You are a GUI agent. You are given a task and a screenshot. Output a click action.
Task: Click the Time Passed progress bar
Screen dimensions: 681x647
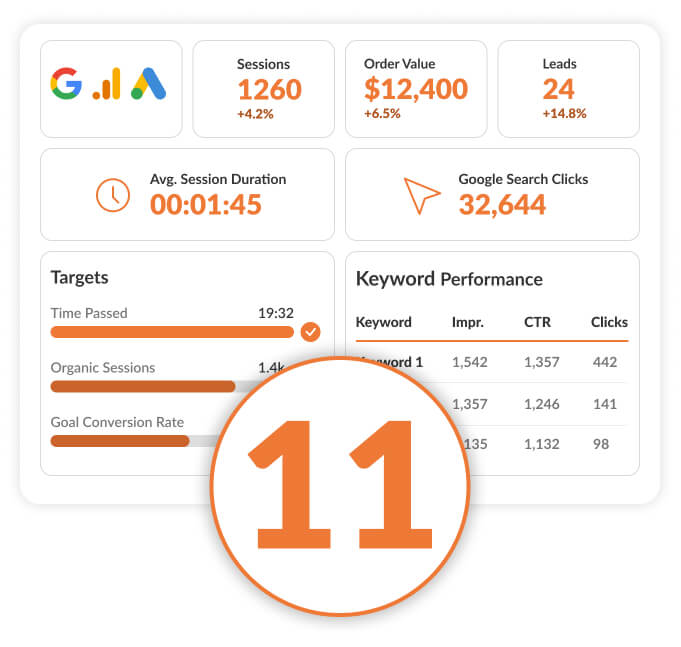pos(172,332)
